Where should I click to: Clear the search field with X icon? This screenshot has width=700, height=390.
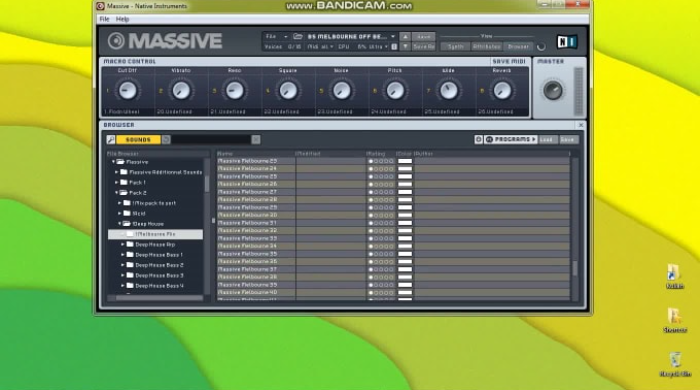pos(256,140)
